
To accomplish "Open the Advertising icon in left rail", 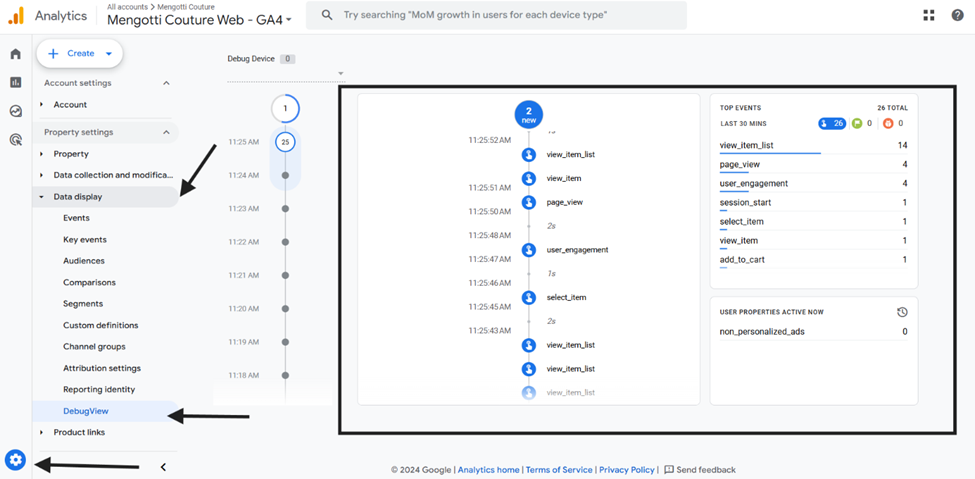I will coord(16,140).
